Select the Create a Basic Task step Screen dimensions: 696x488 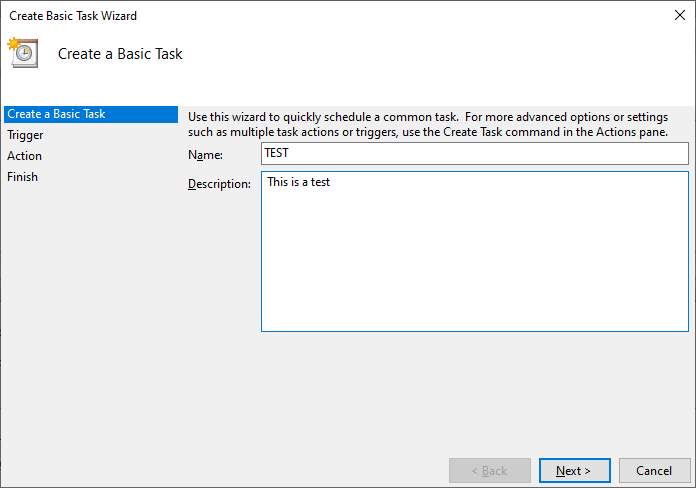coord(91,114)
